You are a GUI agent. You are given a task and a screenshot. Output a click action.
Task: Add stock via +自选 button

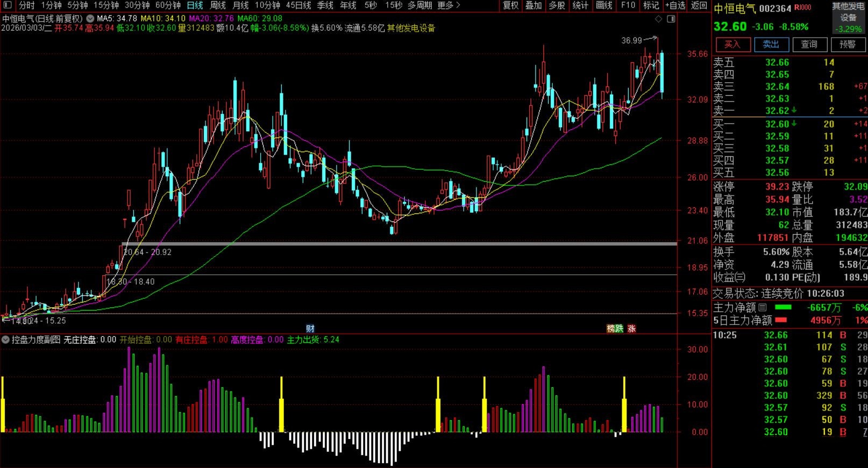coord(675,5)
